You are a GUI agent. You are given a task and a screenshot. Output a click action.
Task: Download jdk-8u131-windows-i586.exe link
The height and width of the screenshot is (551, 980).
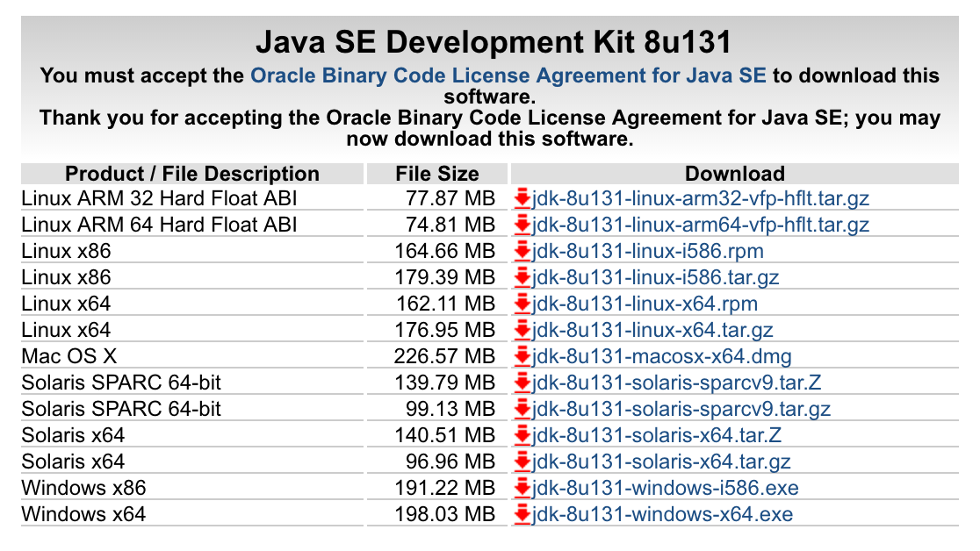coord(665,487)
